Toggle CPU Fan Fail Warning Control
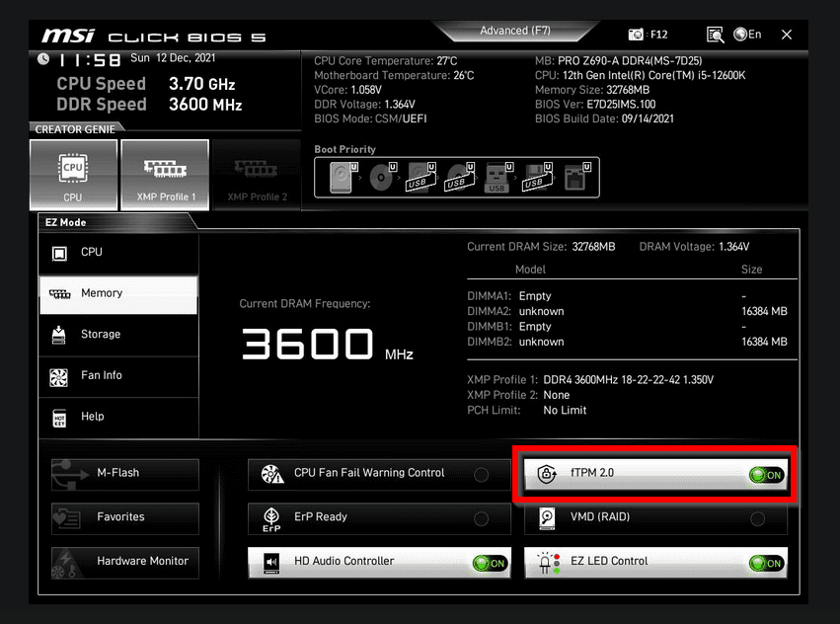Viewport: 840px width, 624px height. coord(481,475)
